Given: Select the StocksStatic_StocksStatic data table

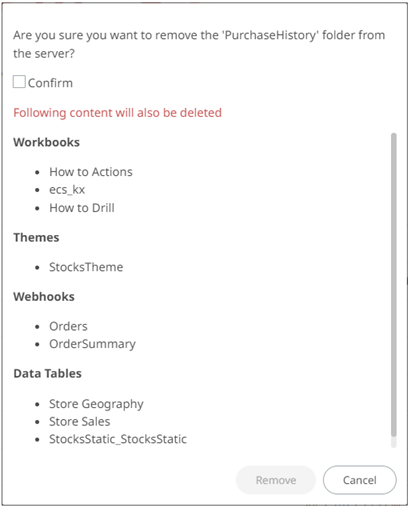Looking at the screenshot, I should pyautogui.click(x=118, y=439).
